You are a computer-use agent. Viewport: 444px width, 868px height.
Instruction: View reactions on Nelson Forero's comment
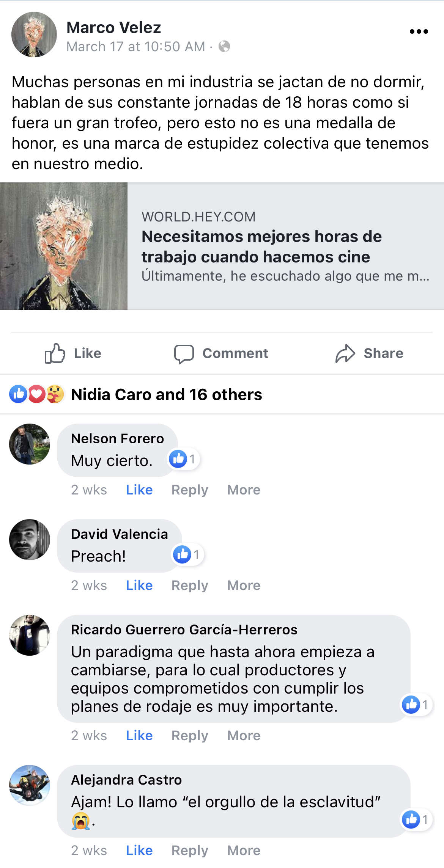pos(184,459)
